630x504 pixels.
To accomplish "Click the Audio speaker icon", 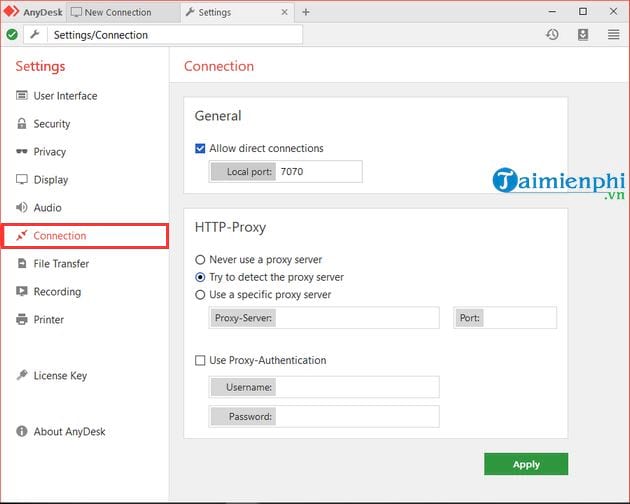I will click(x=22, y=207).
